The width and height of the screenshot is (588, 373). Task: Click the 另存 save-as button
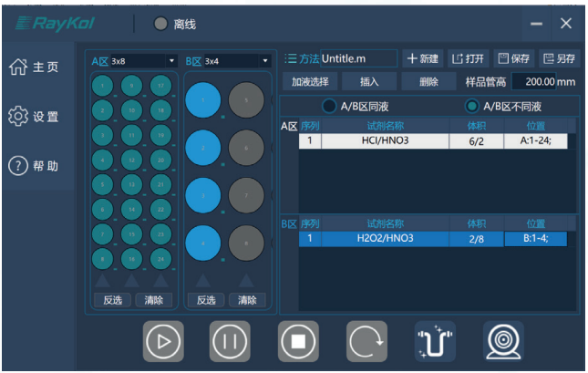[559, 58]
